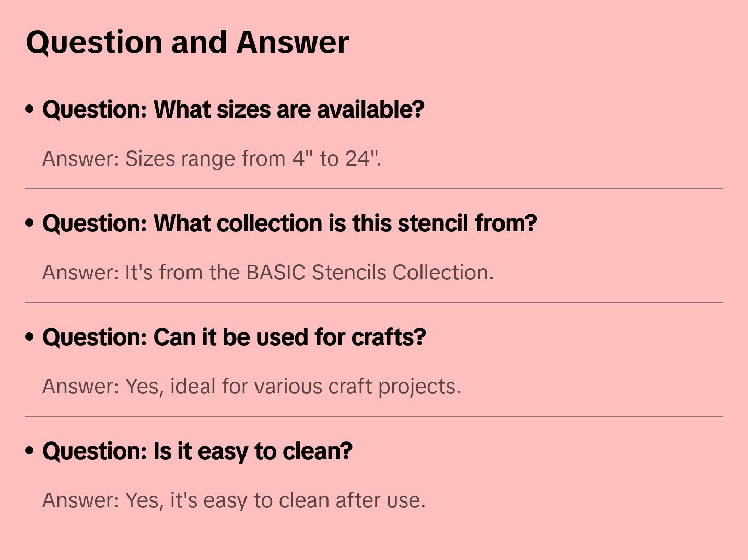Click the "Question and Answer" heading

pyautogui.click(x=187, y=42)
